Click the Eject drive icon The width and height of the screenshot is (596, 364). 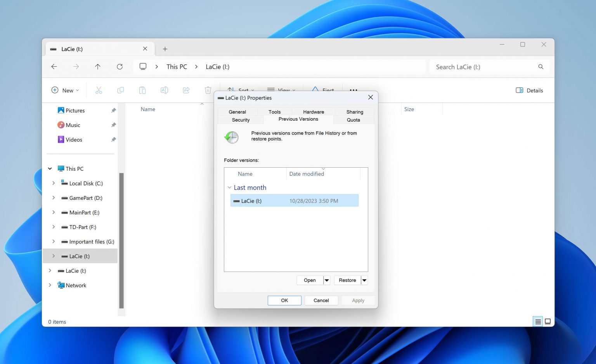pyautogui.click(x=315, y=90)
